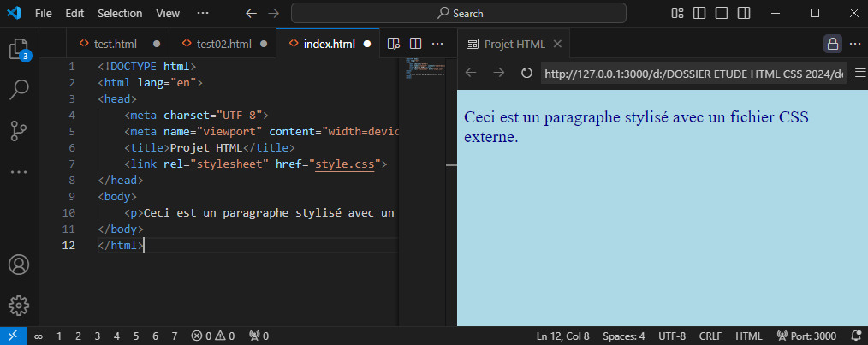Viewport: 868px width, 345px height.
Task: Open the Explorer view in activity bar
Action: coord(19,48)
